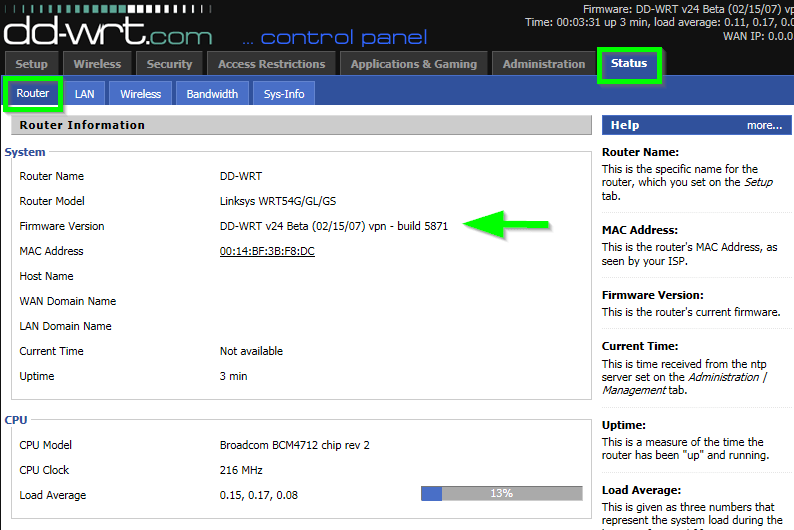Click the CPU Clock value 216 MHz
The image size is (794, 530).
[241, 470]
